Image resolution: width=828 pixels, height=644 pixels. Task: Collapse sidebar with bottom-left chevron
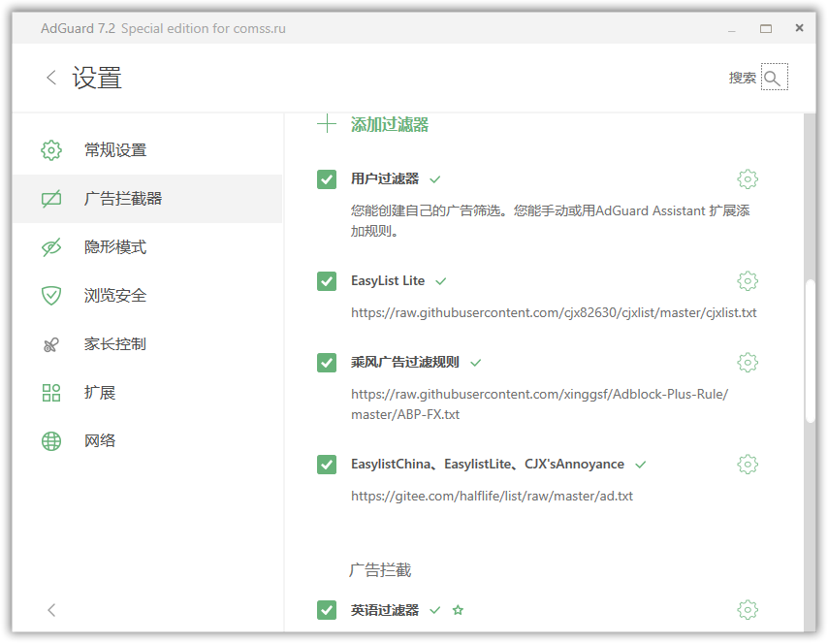click(51, 610)
